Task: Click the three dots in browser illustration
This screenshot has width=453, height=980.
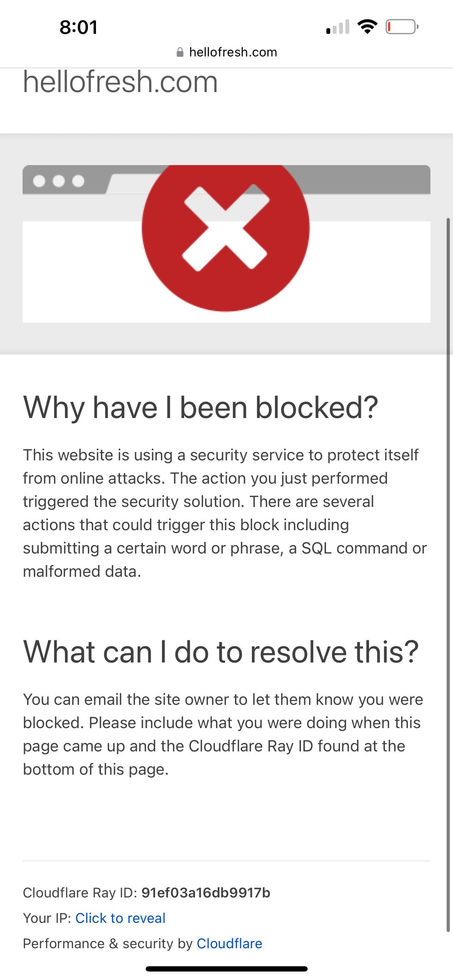Action: click(x=59, y=181)
